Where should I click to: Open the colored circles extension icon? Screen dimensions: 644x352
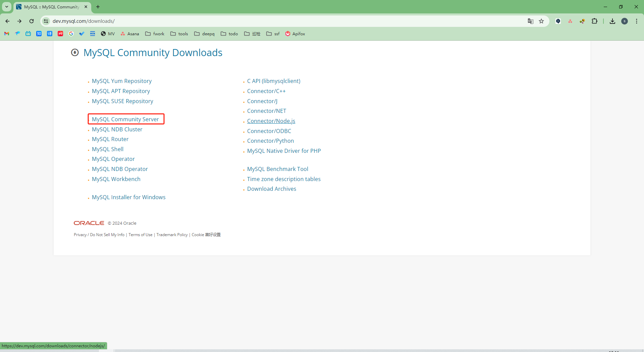(582, 21)
